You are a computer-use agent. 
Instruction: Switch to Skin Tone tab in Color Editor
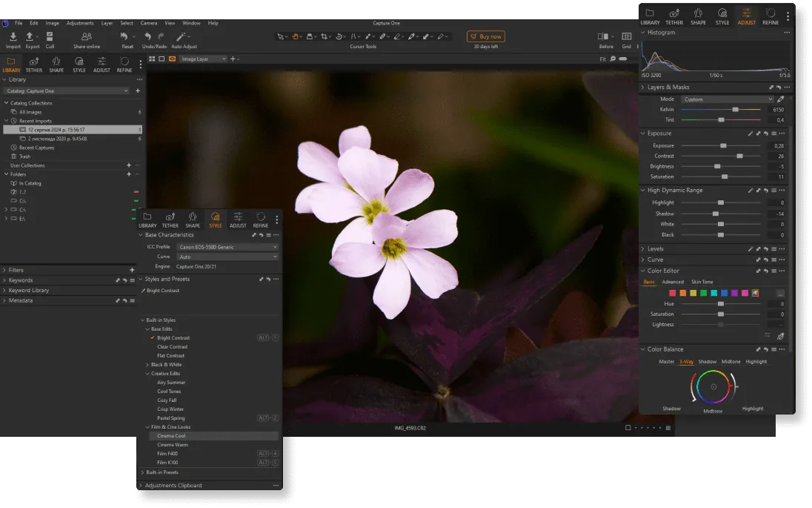(702, 282)
